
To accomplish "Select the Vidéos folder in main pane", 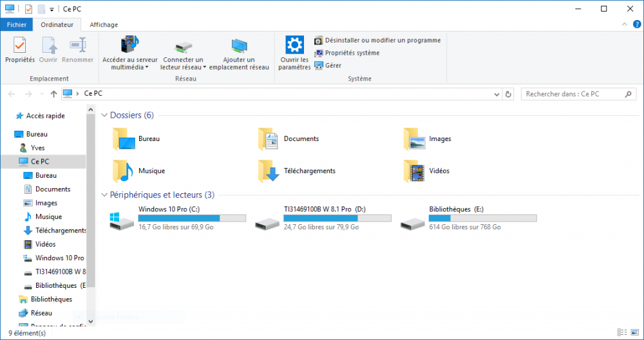I will (x=427, y=171).
